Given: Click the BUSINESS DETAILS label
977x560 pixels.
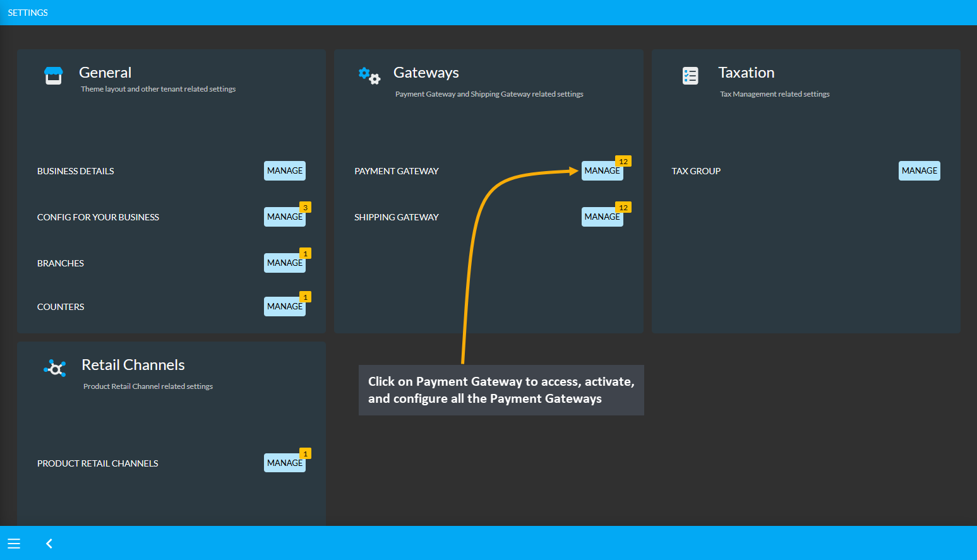Looking at the screenshot, I should tap(76, 171).
